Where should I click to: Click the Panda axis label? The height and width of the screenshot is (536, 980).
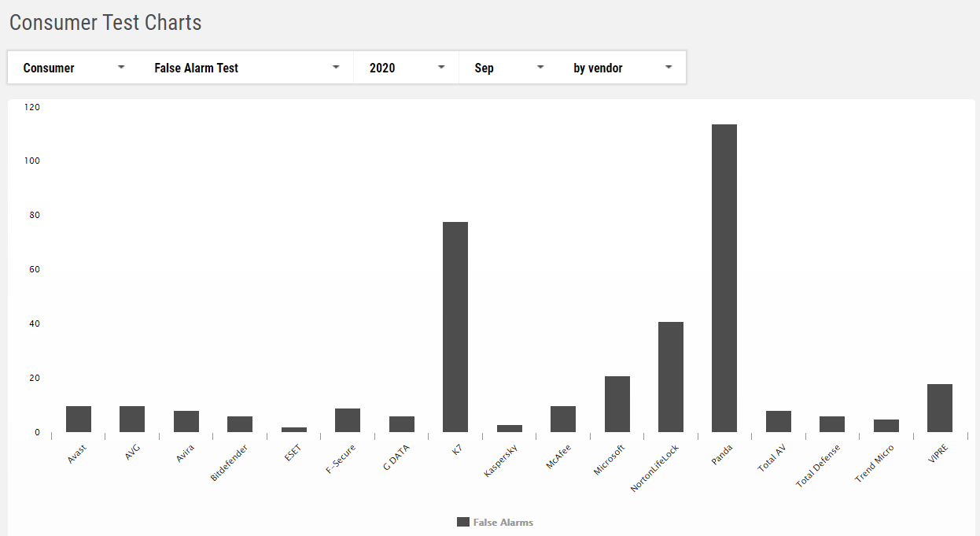[x=723, y=454]
